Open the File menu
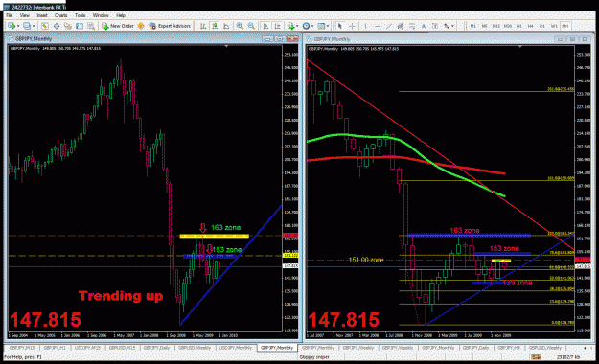This screenshot has width=599, height=364. (x=10, y=15)
